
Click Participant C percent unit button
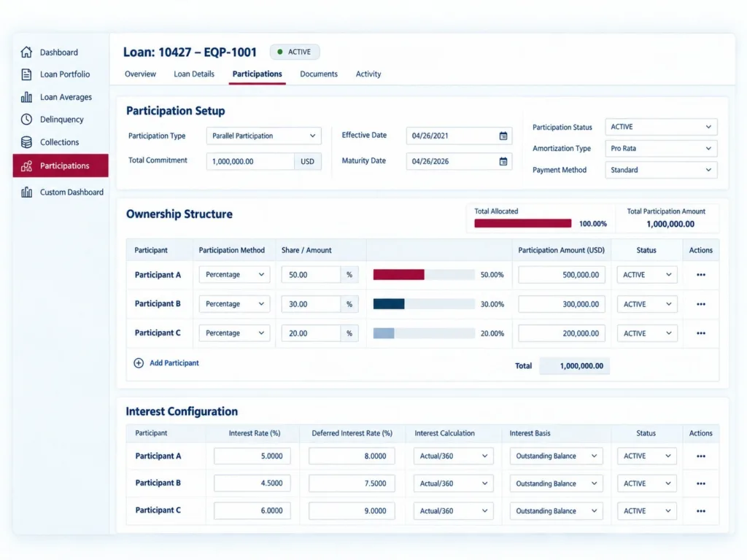[349, 333]
